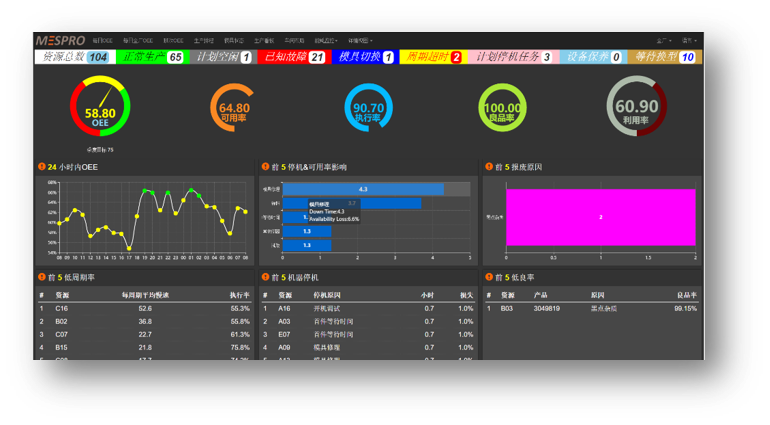Click the orange icon beside 前5停机&可用率影响
Viewport: 770px width, 425px height.
[265, 167]
